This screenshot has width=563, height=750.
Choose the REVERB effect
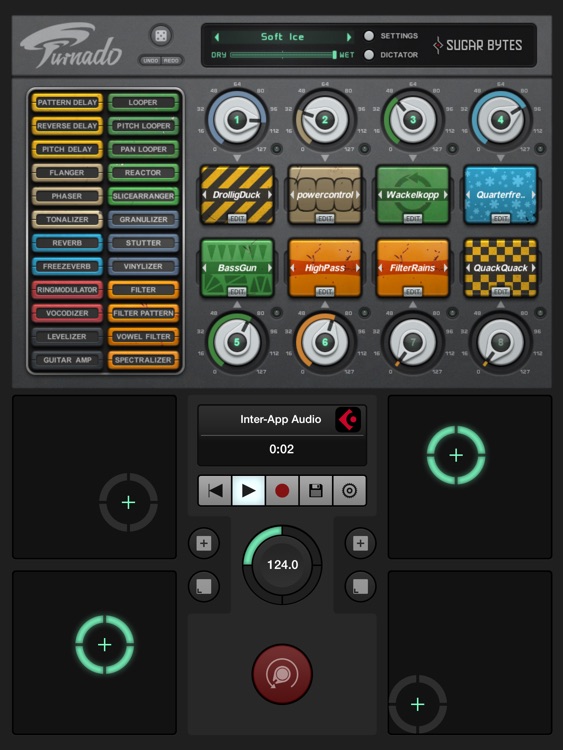click(67, 243)
